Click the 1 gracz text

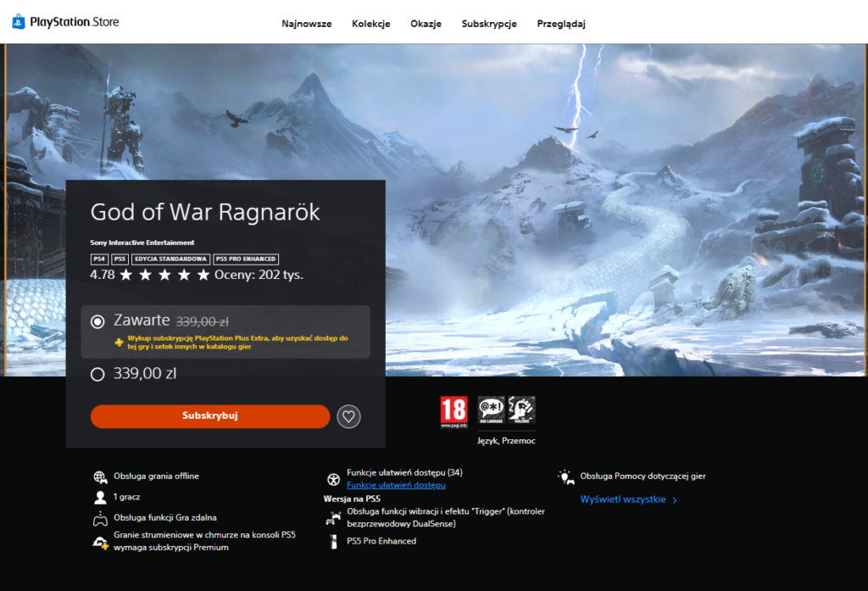(x=127, y=497)
